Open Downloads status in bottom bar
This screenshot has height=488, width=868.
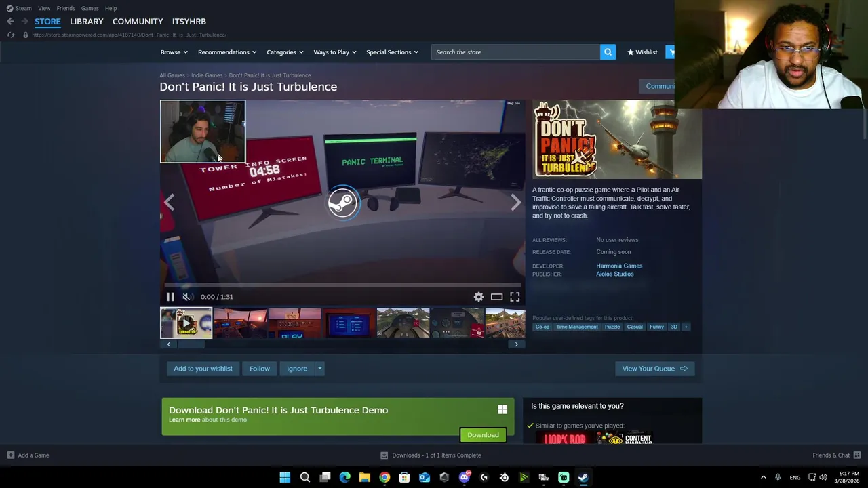pos(431,455)
